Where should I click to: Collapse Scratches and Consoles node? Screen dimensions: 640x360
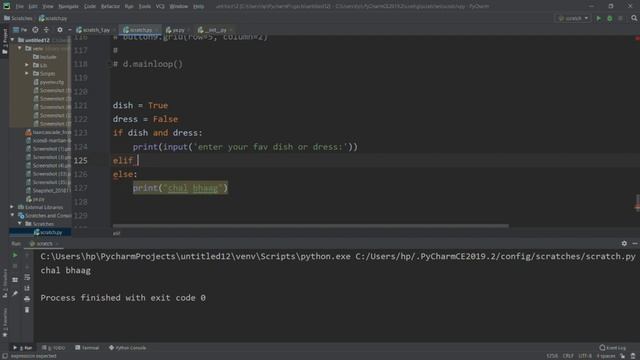coord(12,216)
